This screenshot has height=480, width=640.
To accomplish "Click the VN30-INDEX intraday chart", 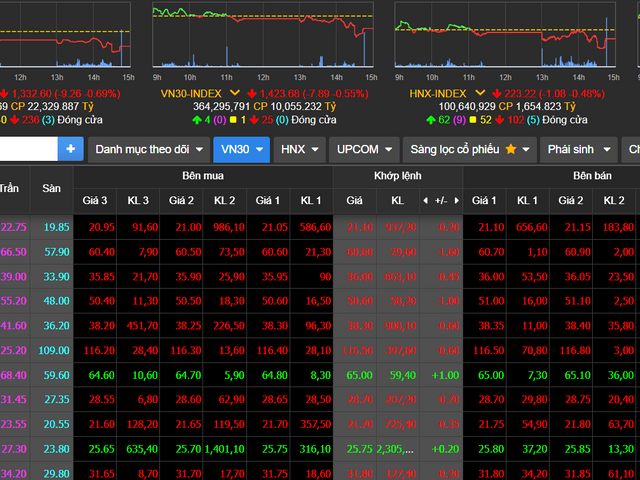I will tap(263, 40).
